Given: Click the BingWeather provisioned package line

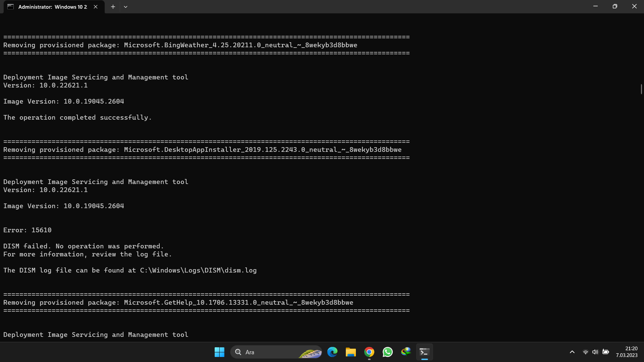Looking at the screenshot, I should (180, 45).
